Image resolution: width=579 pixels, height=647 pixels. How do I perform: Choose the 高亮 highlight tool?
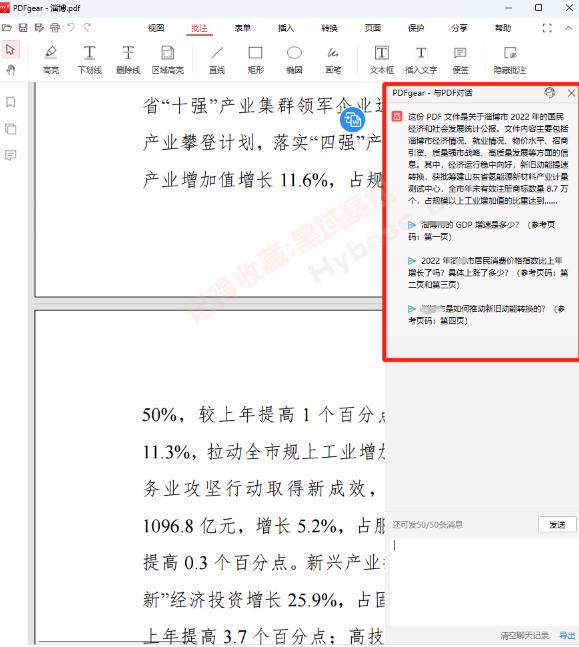(51, 60)
